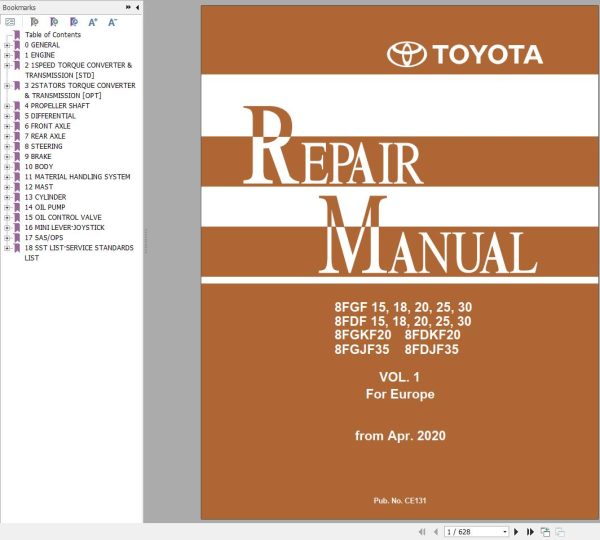Collapse the Bookmarks panel with the left arrow
600x540 pixels.
click(137, 7)
